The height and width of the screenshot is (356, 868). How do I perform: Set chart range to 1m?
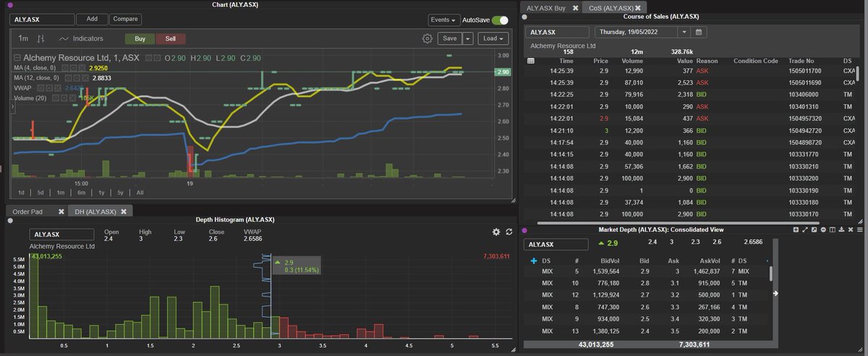tap(61, 192)
